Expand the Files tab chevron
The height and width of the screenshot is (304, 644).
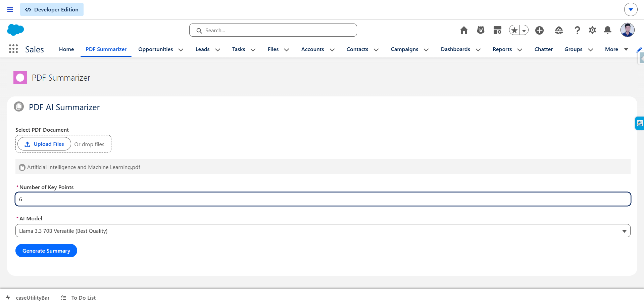click(287, 50)
